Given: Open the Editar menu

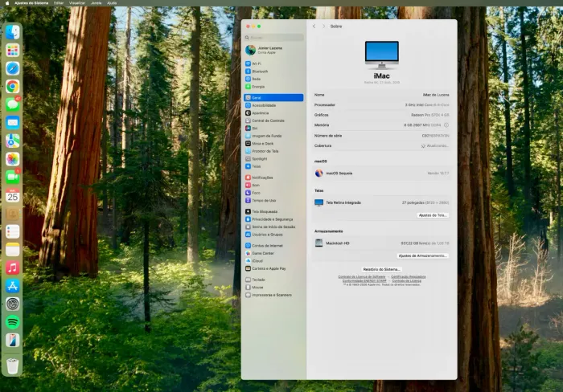Looking at the screenshot, I should coord(59,3).
